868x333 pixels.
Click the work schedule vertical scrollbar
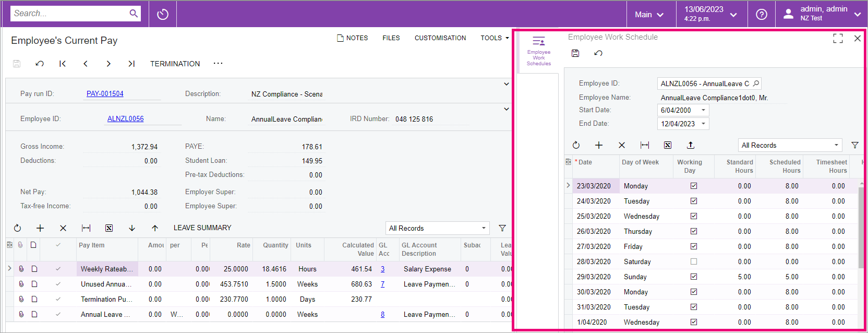point(860,227)
